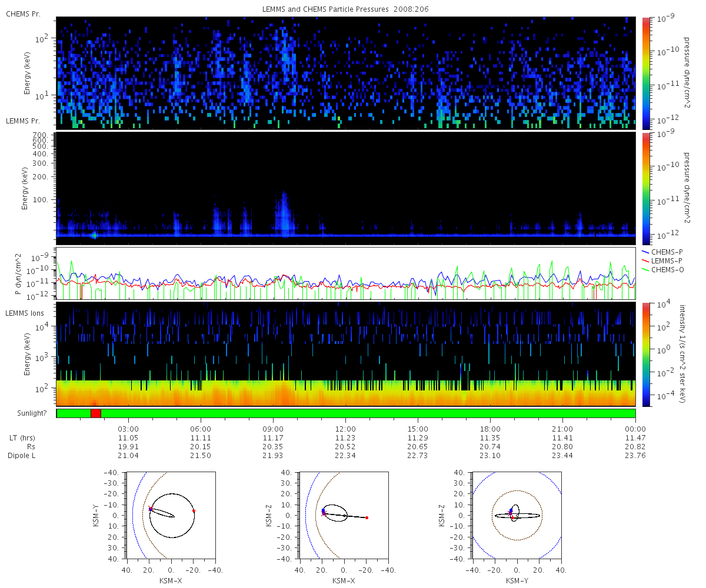706x588 pixels.
Task: Click the Sunlight? label
Action: [x=26, y=413]
